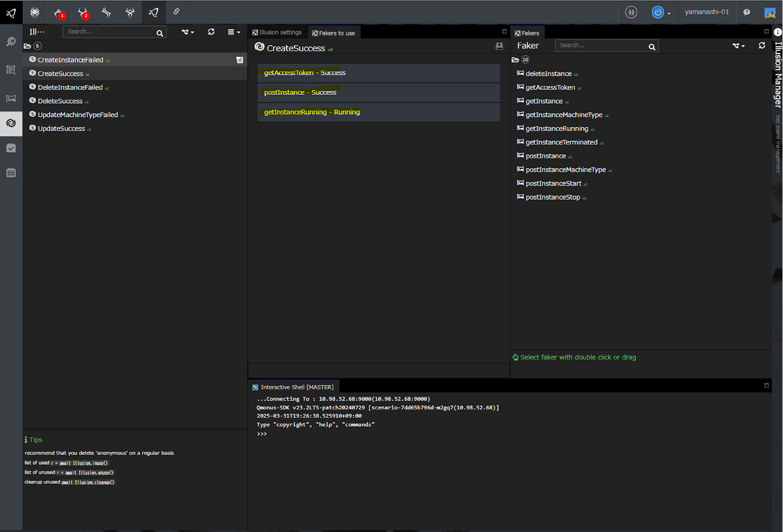
Task: Click the spider web icon in top toolbar
Action: 35,12
